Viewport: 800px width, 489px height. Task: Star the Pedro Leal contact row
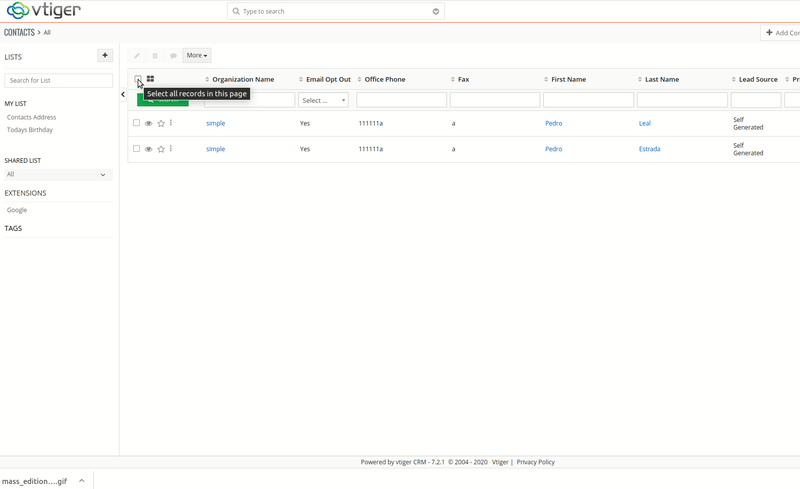[160, 123]
